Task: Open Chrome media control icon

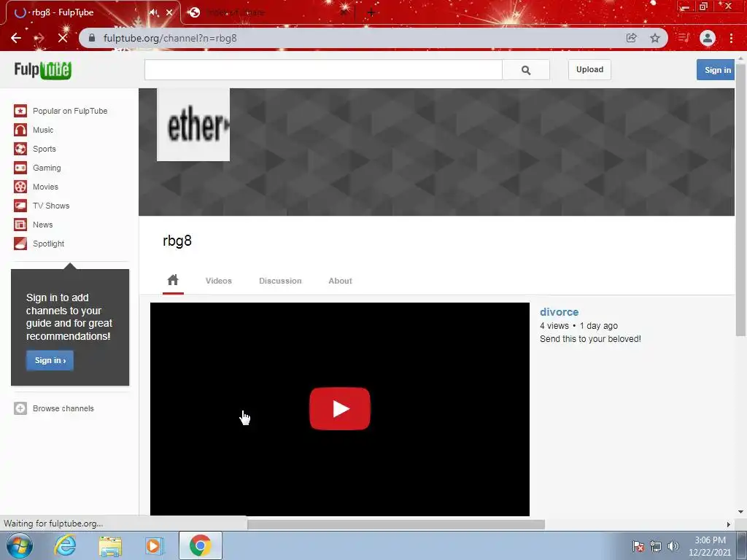Action: pyautogui.click(x=684, y=38)
